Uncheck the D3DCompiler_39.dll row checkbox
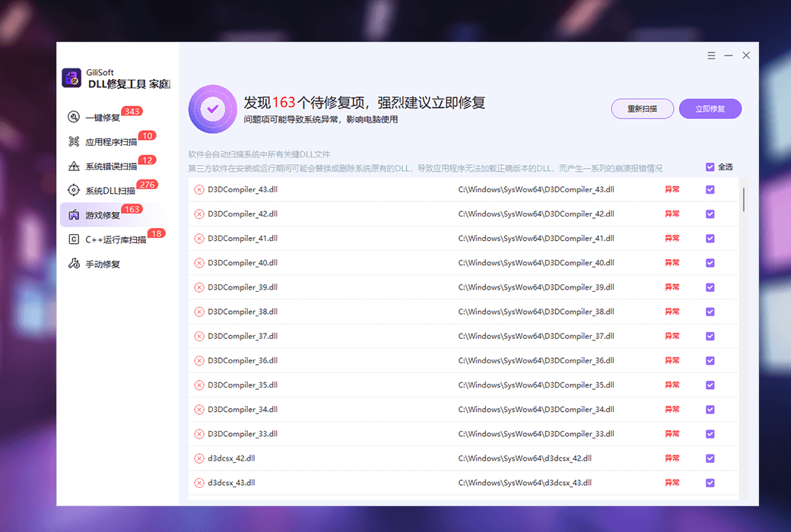 pyautogui.click(x=710, y=287)
